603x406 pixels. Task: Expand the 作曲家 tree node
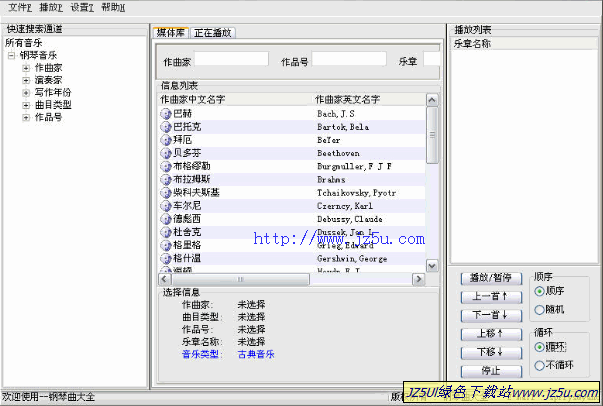pyautogui.click(x=25, y=68)
